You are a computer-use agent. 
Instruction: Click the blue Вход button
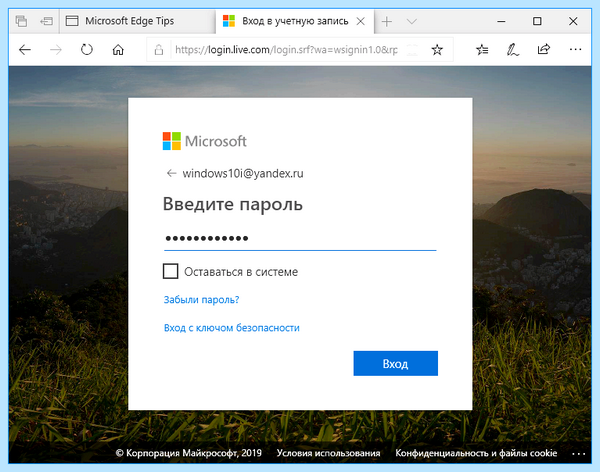tap(396, 363)
